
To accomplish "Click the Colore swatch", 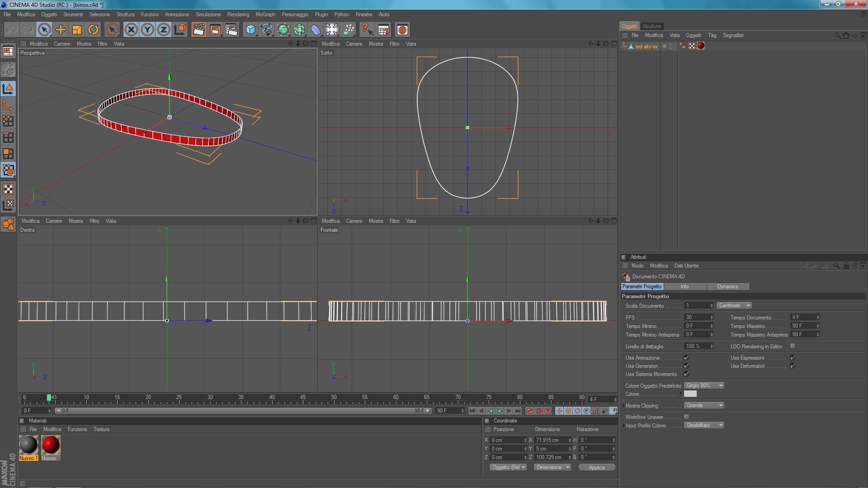I will pos(690,394).
